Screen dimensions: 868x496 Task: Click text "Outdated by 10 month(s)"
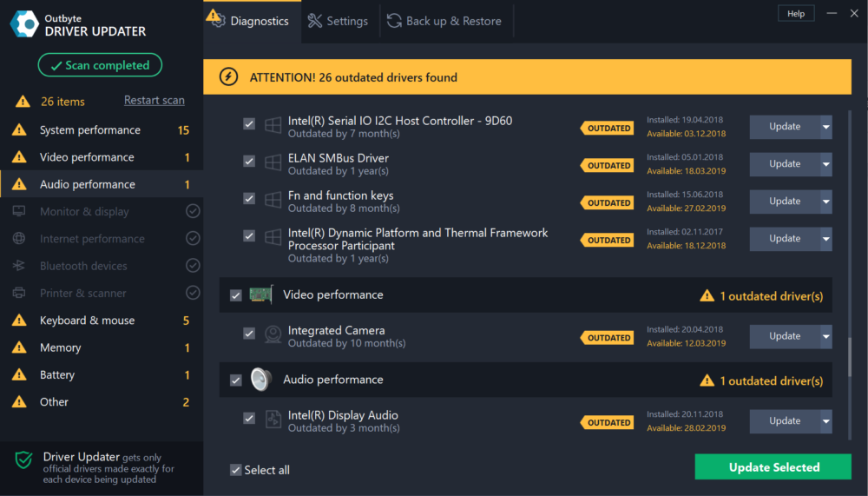(346, 344)
